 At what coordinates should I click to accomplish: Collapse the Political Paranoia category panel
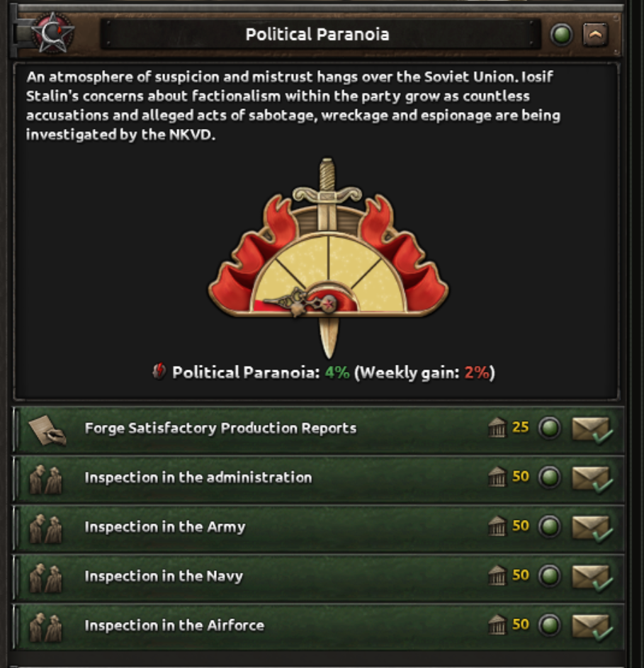(595, 34)
